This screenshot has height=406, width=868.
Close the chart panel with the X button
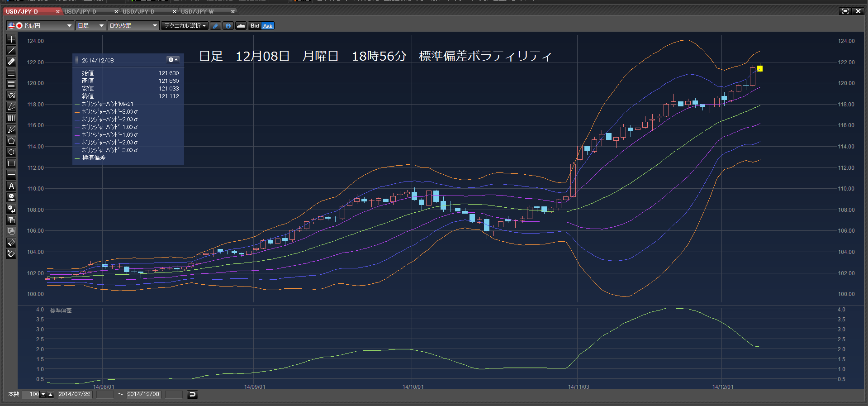[858, 11]
